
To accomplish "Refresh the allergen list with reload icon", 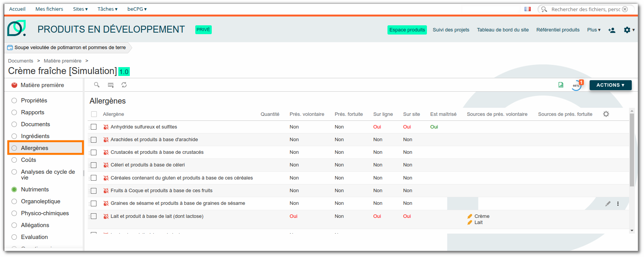I will click(x=124, y=85).
